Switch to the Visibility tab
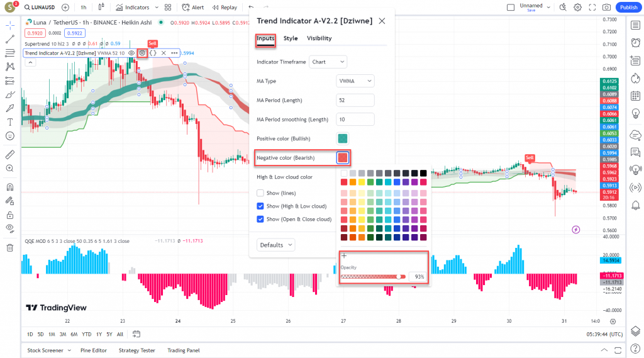 pyautogui.click(x=319, y=38)
